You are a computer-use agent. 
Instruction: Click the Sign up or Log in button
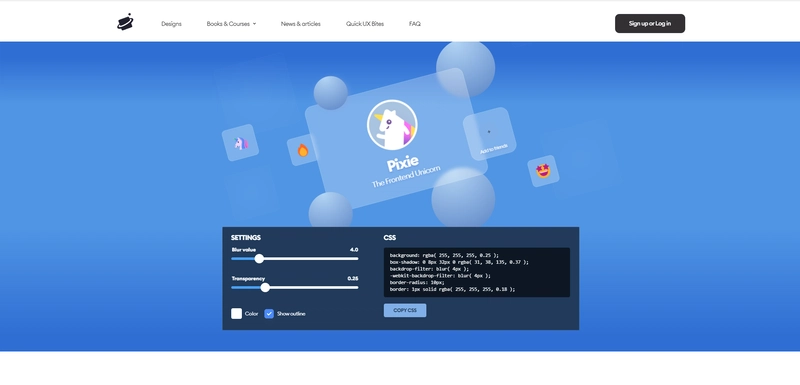coord(650,23)
